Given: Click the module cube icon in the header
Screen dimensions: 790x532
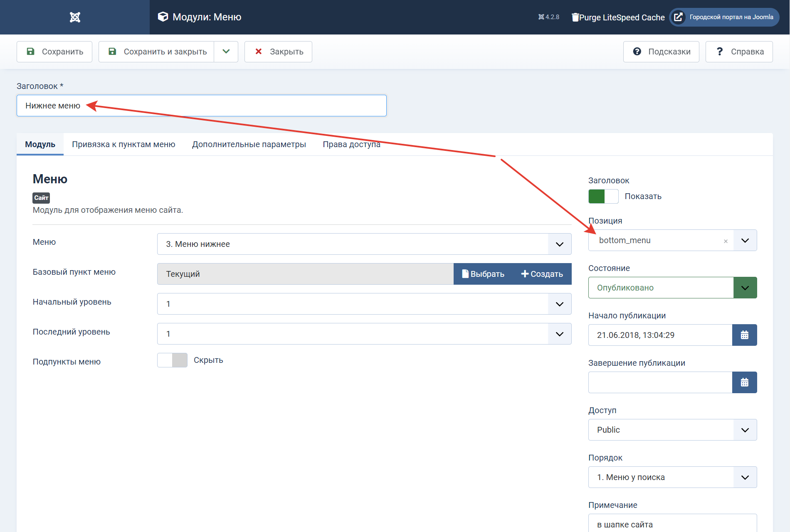Looking at the screenshot, I should (x=163, y=17).
